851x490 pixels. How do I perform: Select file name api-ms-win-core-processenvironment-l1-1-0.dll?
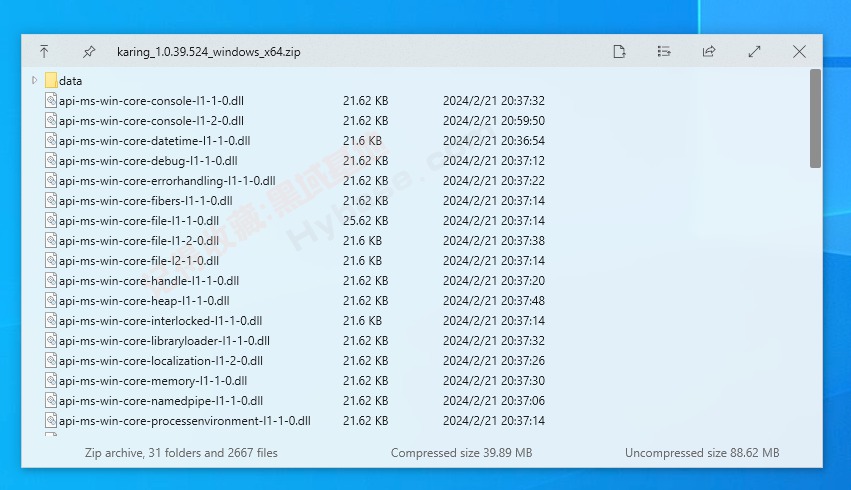(x=185, y=421)
